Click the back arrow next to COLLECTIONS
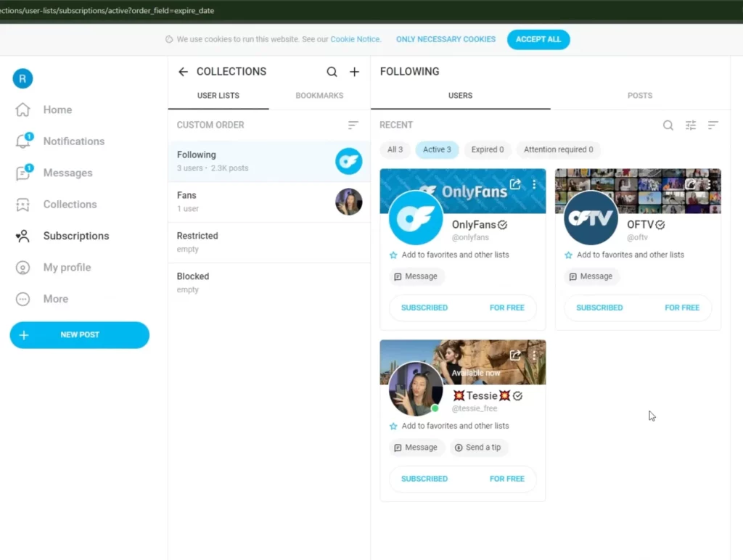This screenshot has width=743, height=560. point(183,72)
